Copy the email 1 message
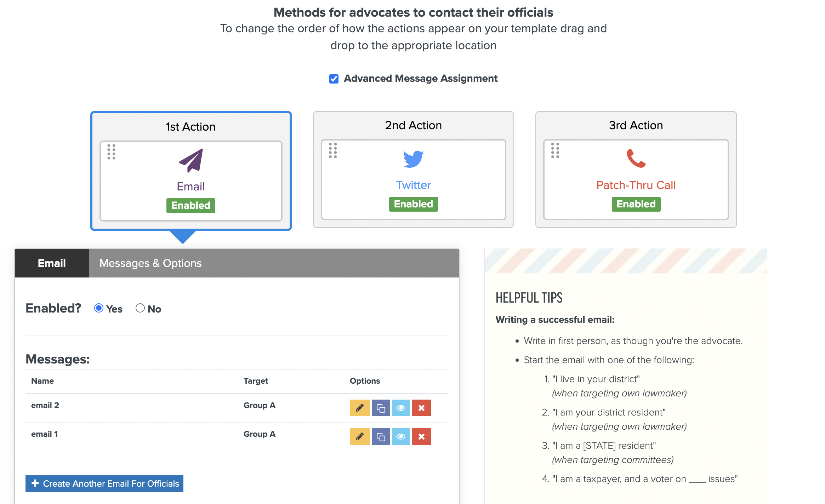The height and width of the screenshot is (504, 825). coord(381,436)
